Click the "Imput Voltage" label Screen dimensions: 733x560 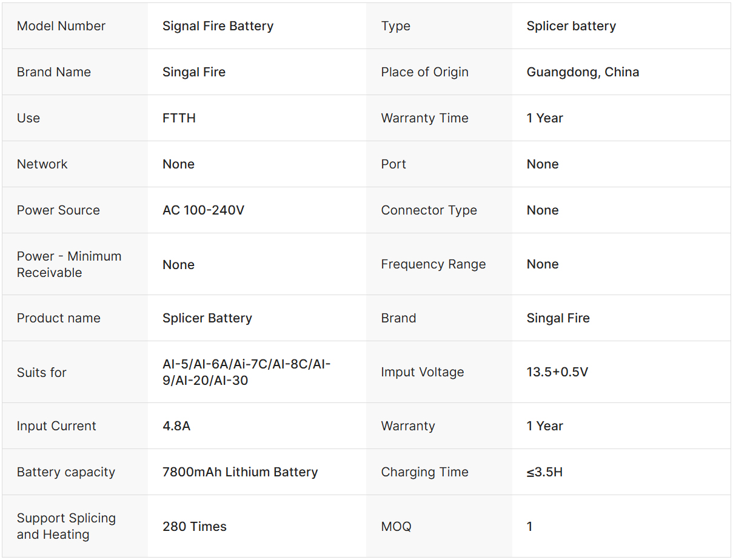coord(423,372)
